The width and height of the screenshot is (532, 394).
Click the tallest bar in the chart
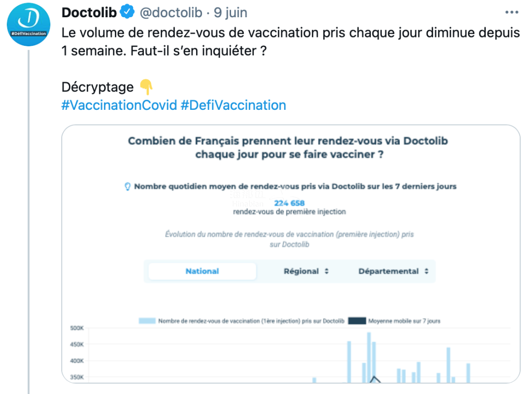pyautogui.click(x=369, y=358)
